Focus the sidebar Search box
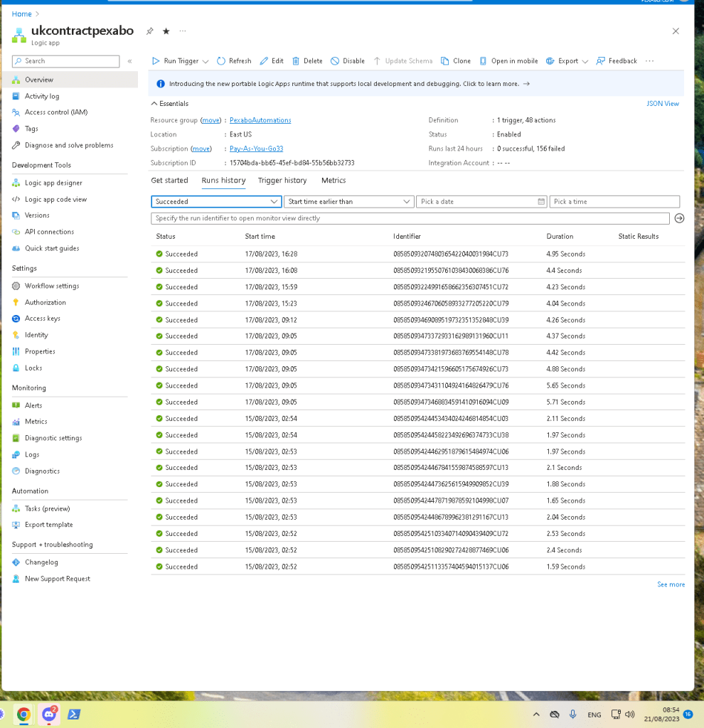Viewport: 704px width, 728px height. pyautogui.click(x=65, y=61)
